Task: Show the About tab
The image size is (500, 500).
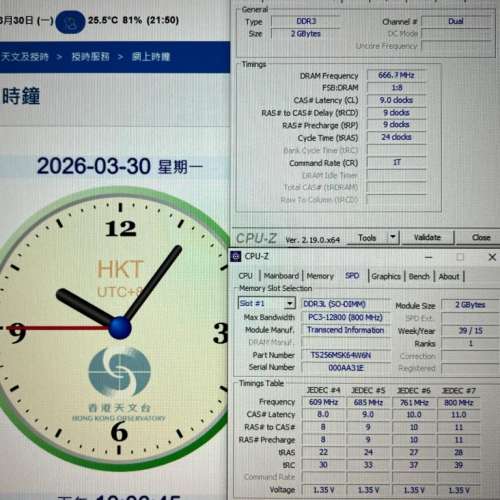Action: click(449, 276)
